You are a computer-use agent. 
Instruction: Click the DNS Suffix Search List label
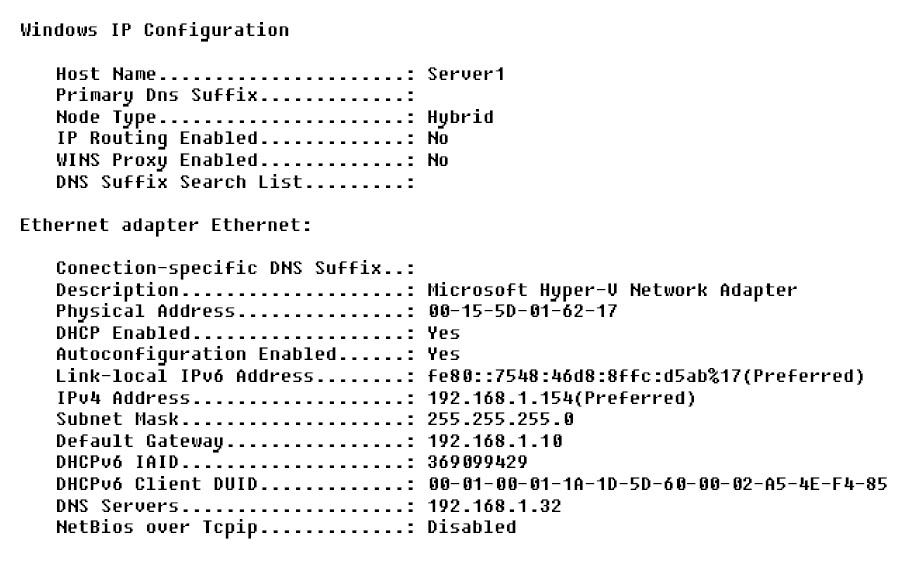tap(180, 182)
